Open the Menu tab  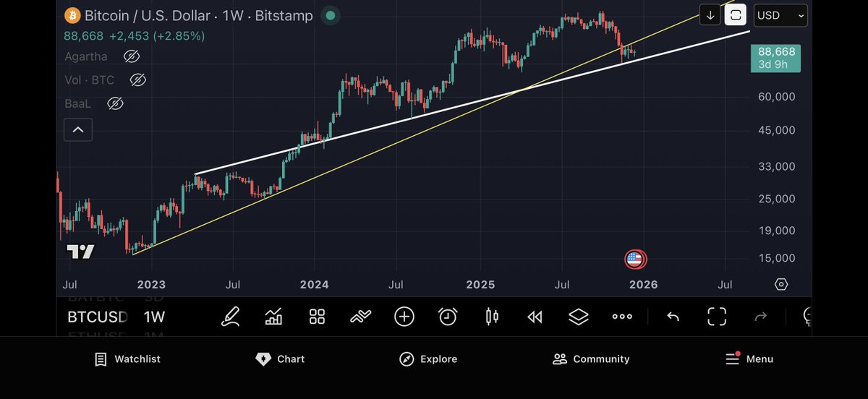coord(749,359)
